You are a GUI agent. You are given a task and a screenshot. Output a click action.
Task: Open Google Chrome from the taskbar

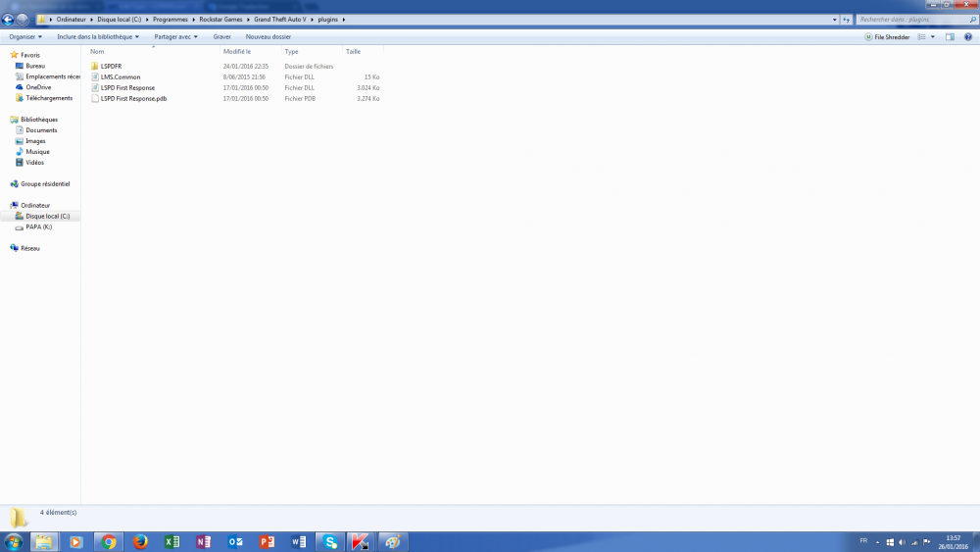[108, 542]
